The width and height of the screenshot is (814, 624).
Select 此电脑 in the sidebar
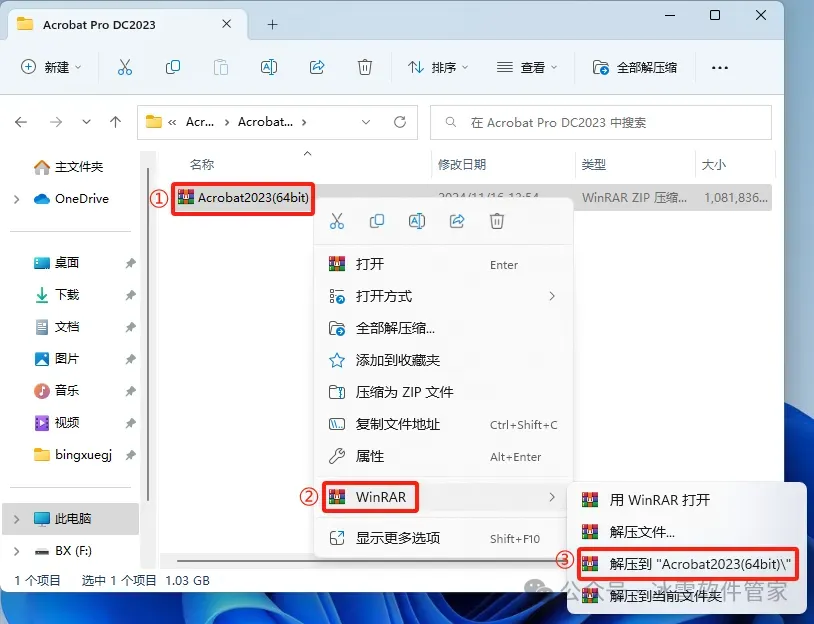point(62,519)
